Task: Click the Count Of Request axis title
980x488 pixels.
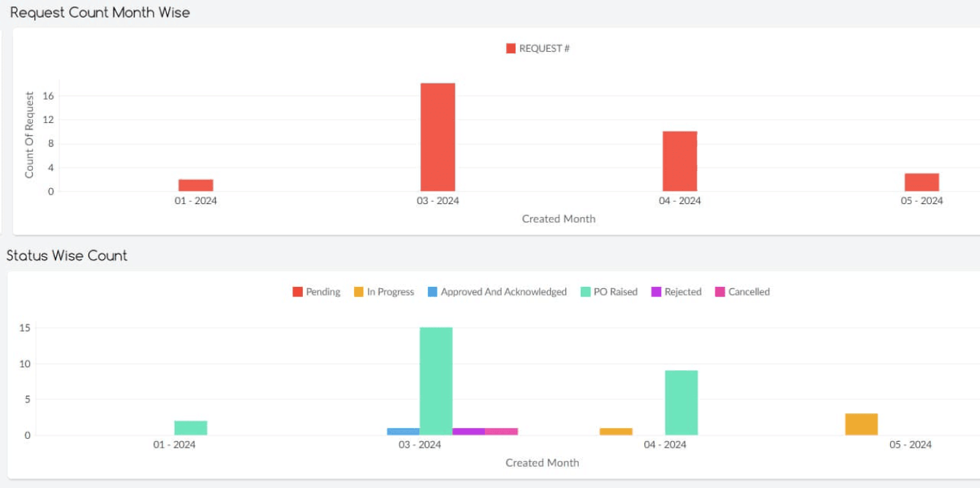Action: coord(30,135)
